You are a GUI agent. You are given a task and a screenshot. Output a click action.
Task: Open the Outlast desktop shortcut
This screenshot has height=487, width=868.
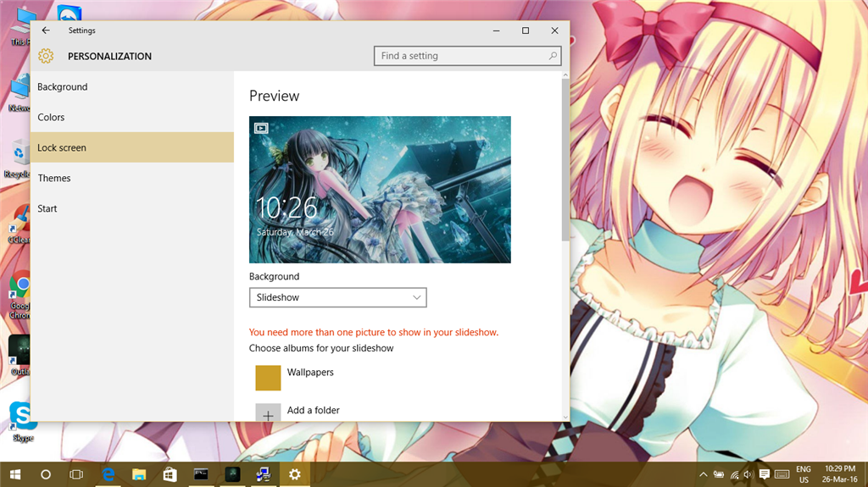tap(19, 356)
